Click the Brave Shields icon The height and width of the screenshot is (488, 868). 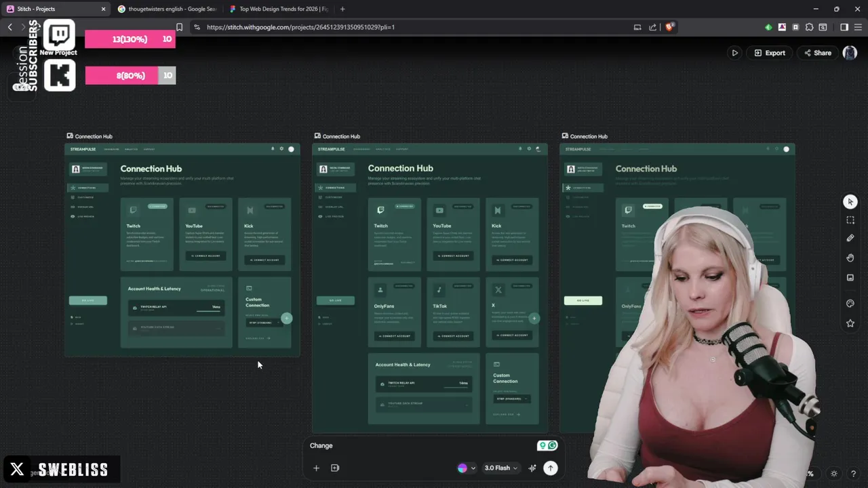coord(670,27)
